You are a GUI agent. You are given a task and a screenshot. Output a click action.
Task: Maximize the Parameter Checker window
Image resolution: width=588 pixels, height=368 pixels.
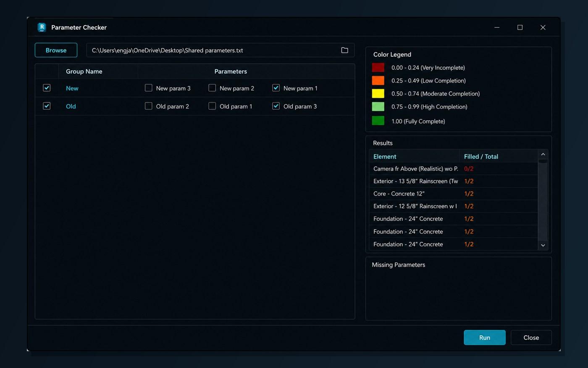pyautogui.click(x=520, y=27)
